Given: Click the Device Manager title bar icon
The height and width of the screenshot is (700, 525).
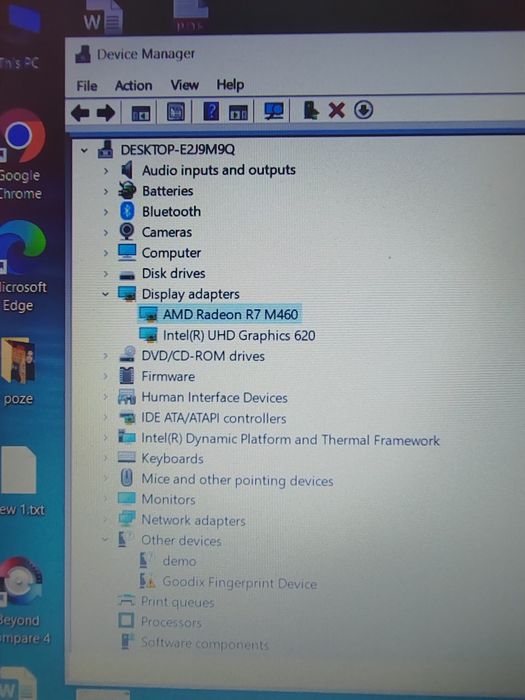Looking at the screenshot, I should tap(83, 54).
